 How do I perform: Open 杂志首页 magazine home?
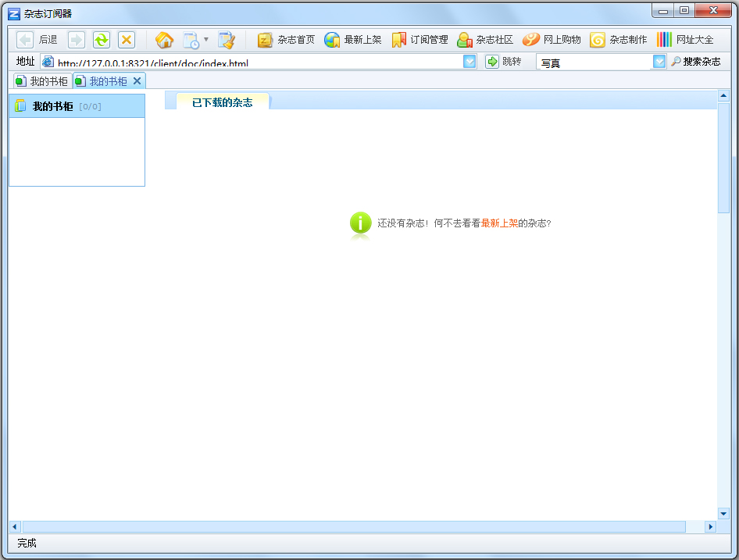click(286, 40)
